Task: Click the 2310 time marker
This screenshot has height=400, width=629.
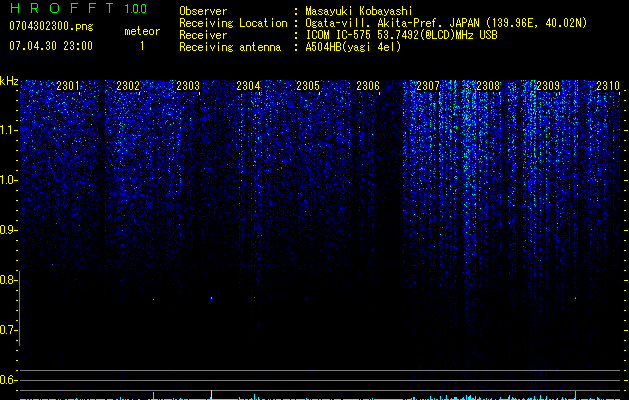Action: pos(608,86)
